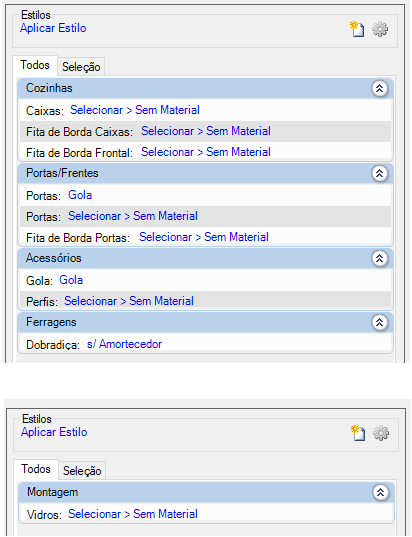Click Aplicar Estilo link in lower panel
The image size is (412, 537).
click(x=54, y=432)
